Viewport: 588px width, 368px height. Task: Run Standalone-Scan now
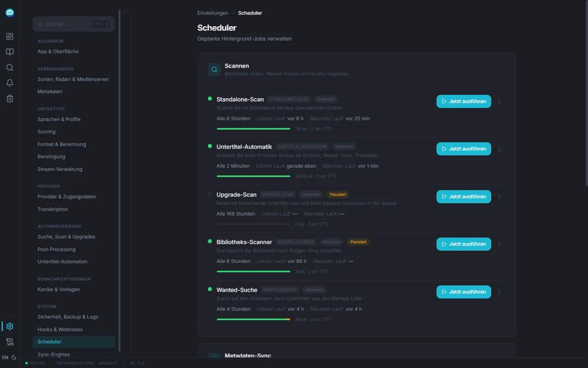pos(464,101)
